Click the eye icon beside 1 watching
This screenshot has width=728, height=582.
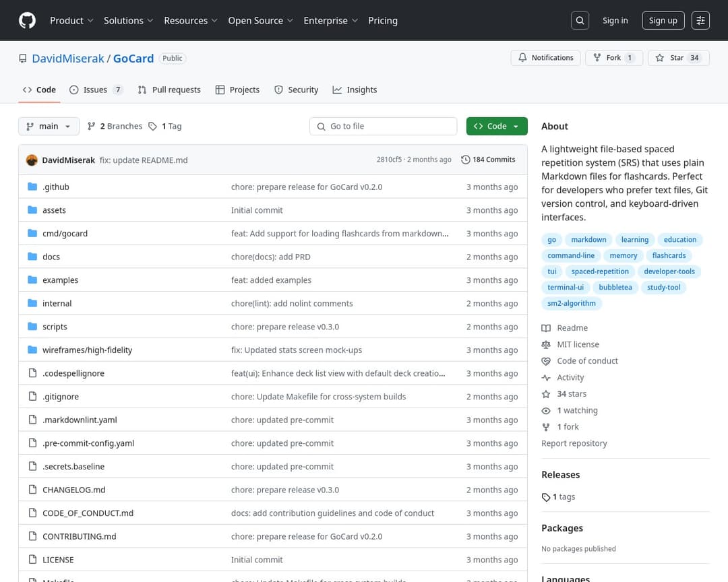[x=546, y=411]
